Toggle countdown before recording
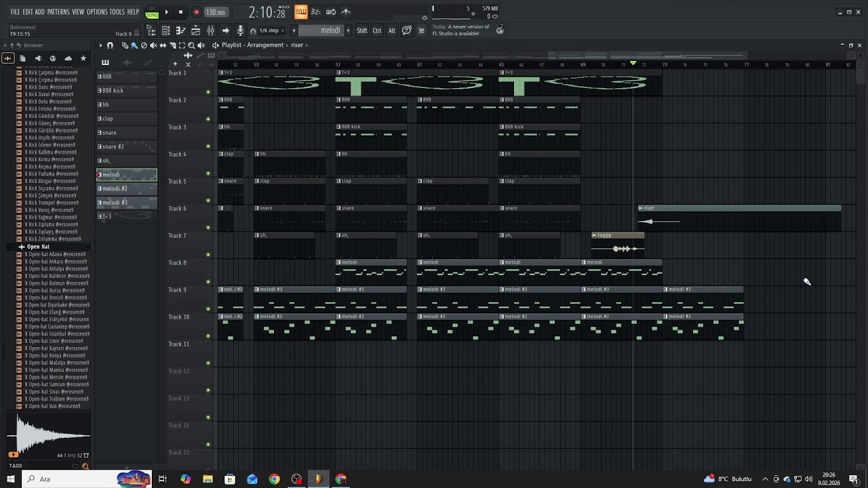 [316, 12]
